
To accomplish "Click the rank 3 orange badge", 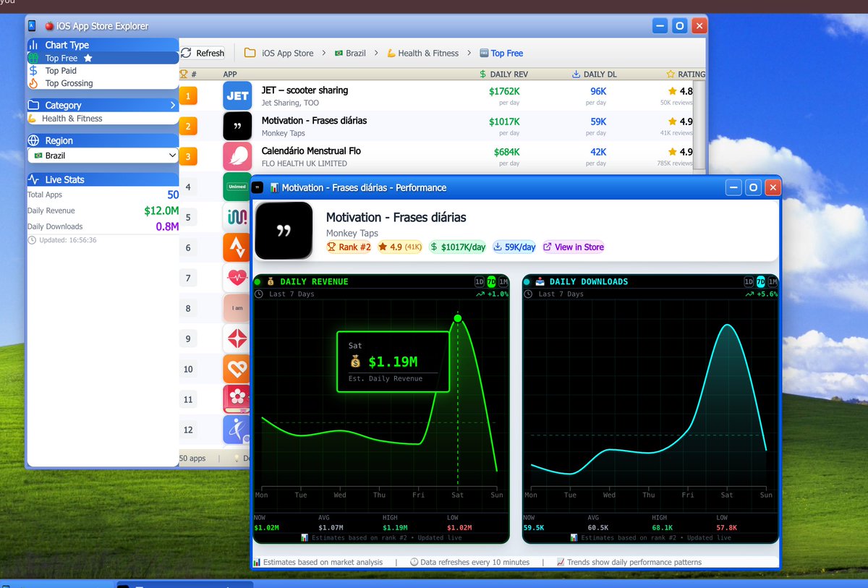I will pyautogui.click(x=188, y=156).
